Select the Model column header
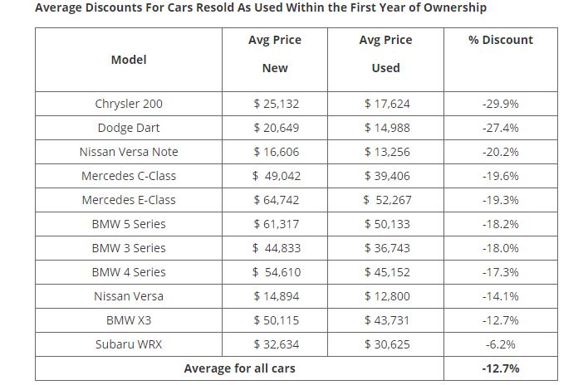 (129, 60)
